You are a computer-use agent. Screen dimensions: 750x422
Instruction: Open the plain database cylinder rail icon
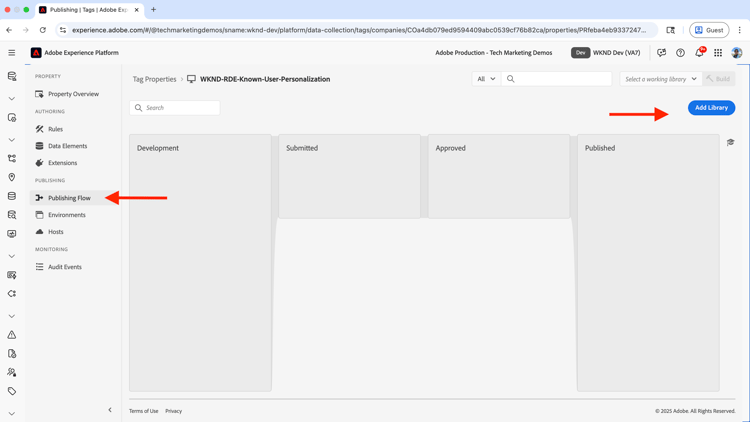[x=12, y=196]
